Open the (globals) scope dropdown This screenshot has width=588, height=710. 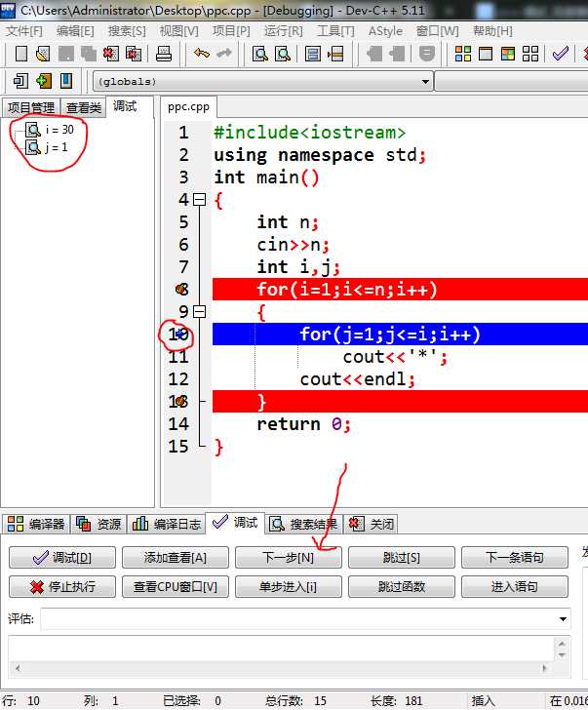[425, 82]
